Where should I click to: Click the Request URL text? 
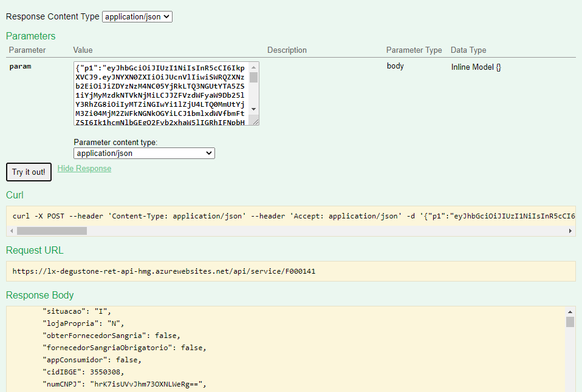pyautogui.click(x=164, y=271)
